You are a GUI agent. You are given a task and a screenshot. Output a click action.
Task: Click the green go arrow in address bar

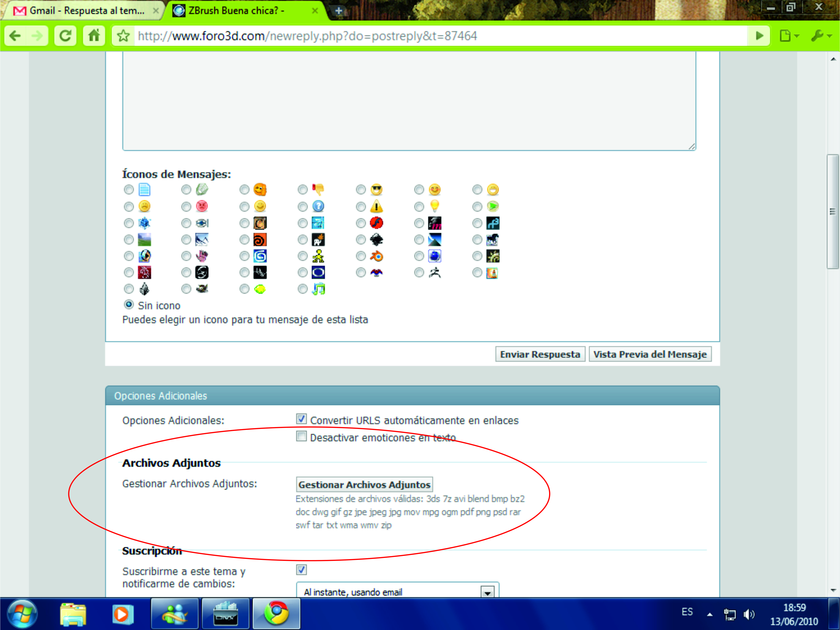click(759, 36)
